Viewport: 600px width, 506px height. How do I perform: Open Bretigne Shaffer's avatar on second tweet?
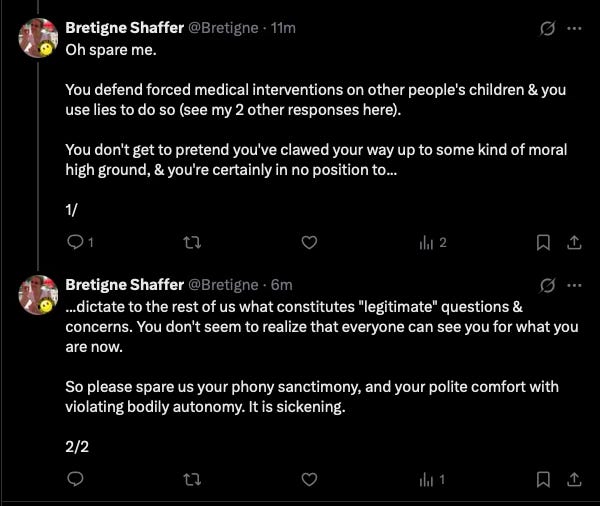coord(38,295)
